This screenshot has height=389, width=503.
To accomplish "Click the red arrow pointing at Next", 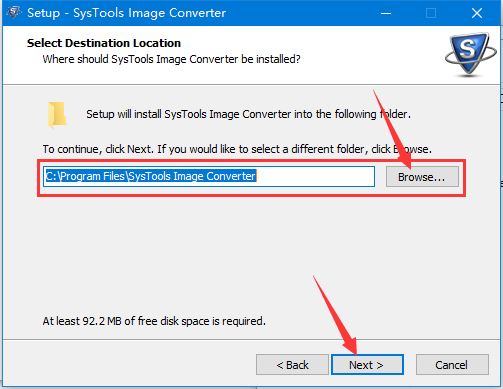I will 336,315.
